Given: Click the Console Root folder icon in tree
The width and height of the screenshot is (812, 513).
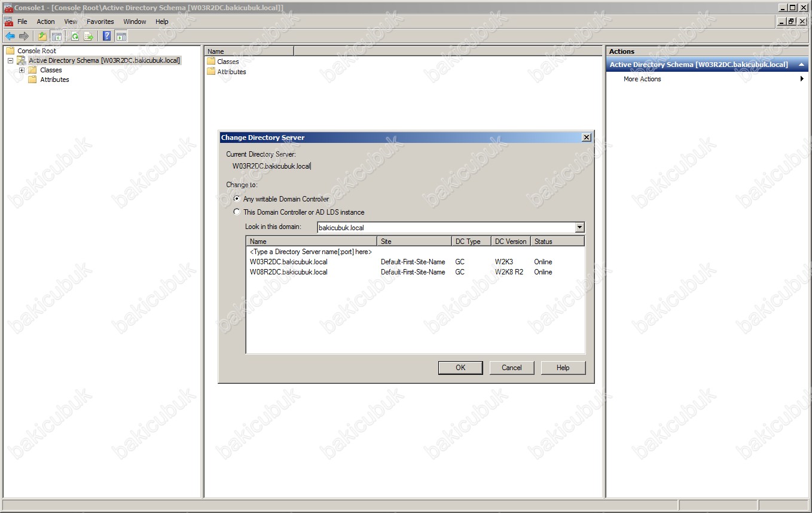Looking at the screenshot, I should [10, 51].
